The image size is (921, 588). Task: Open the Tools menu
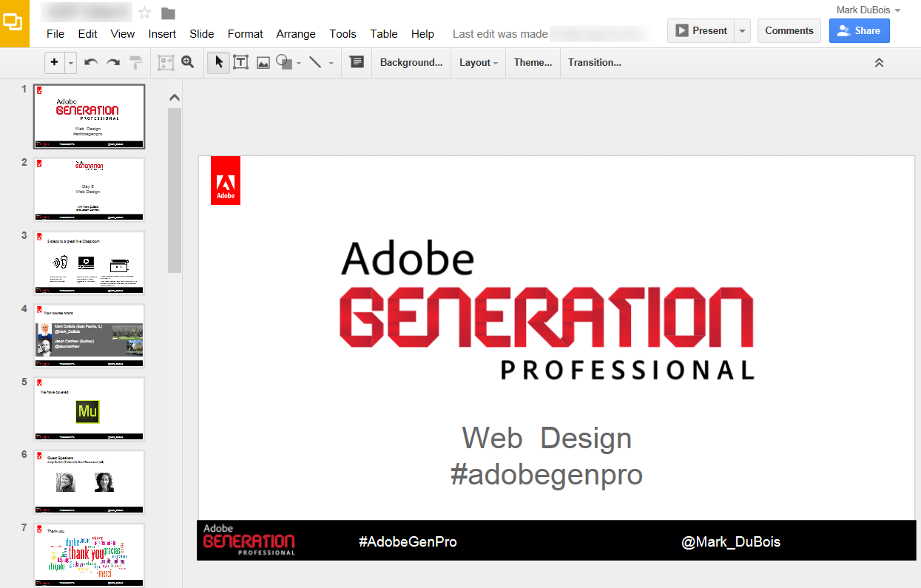(343, 33)
